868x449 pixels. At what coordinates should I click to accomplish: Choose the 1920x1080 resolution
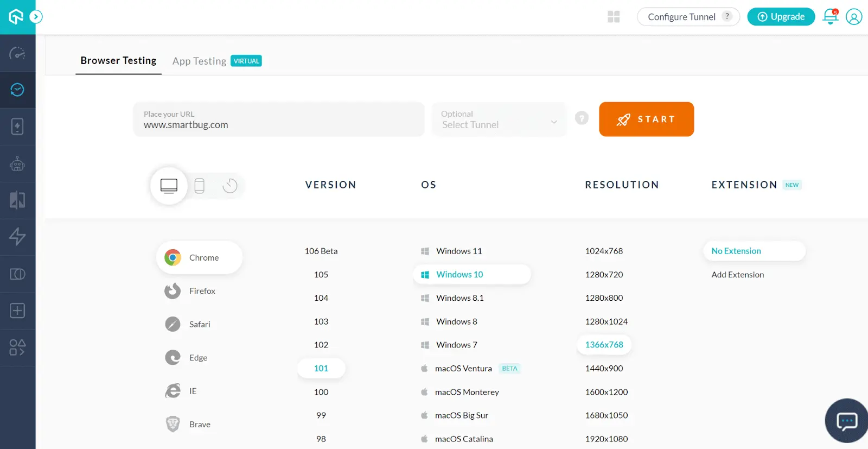tap(606, 439)
